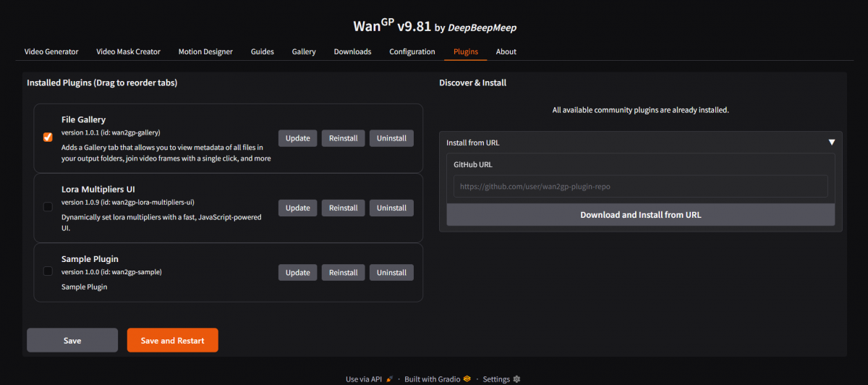The width and height of the screenshot is (868, 385).
Task: Uninstall the Sample Plugin
Action: pos(391,273)
